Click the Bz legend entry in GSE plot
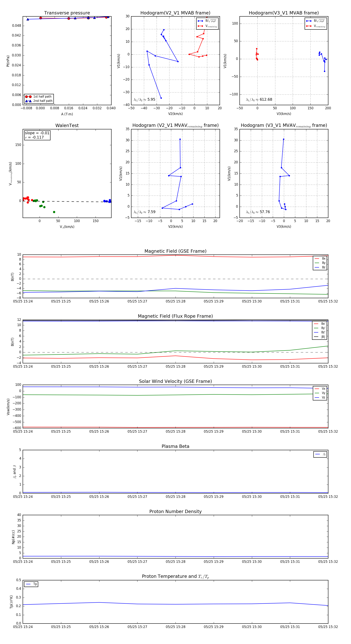This screenshot has height=644, width=351. tap(320, 267)
